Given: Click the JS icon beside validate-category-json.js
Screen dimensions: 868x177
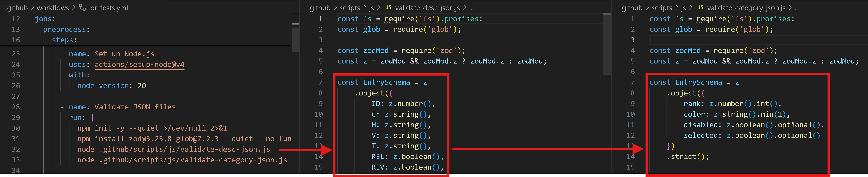Looking at the screenshot, I should (x=700, y=7).
